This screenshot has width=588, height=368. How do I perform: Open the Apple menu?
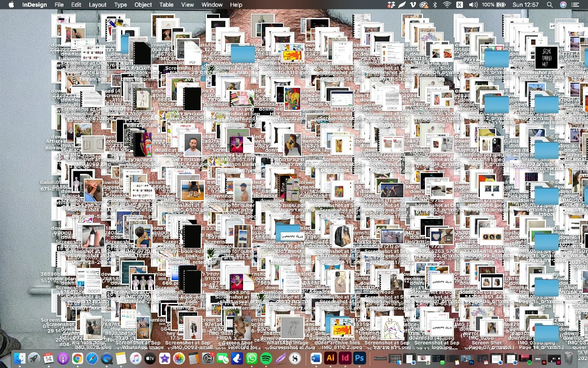pyautogui.click(x=11, y=5)
